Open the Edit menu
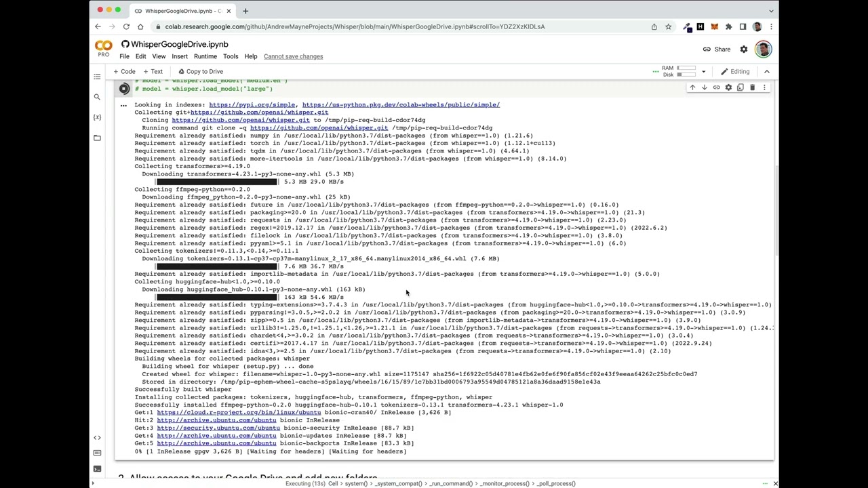The width and height of the screenshot is (868, 488). pos(140,56)
